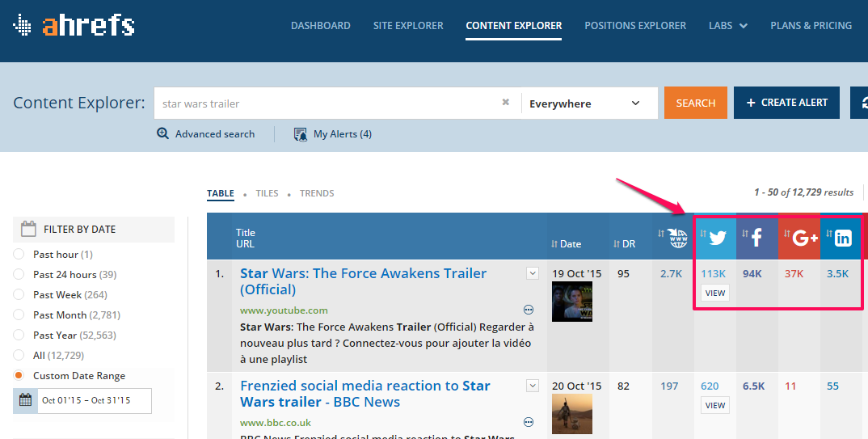Screen dimensions: 868x439
Task: Click the 94K Facebook shares value
Action: pyautogui.click(x=752, y=273)
